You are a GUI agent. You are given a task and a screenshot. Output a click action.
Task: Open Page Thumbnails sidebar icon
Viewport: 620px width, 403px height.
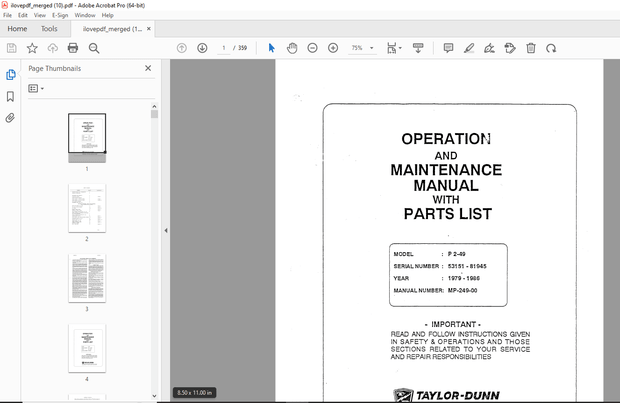click(11, 75)
